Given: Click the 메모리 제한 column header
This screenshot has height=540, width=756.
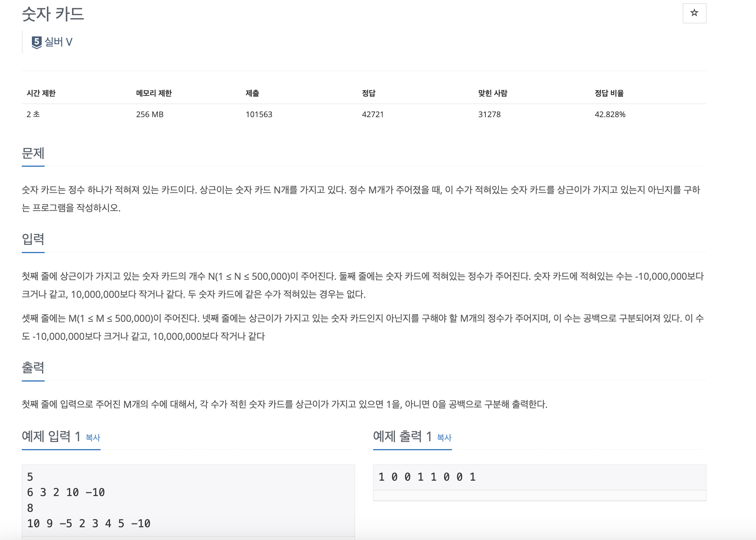Looking at the screenshot, I should 154,93.
